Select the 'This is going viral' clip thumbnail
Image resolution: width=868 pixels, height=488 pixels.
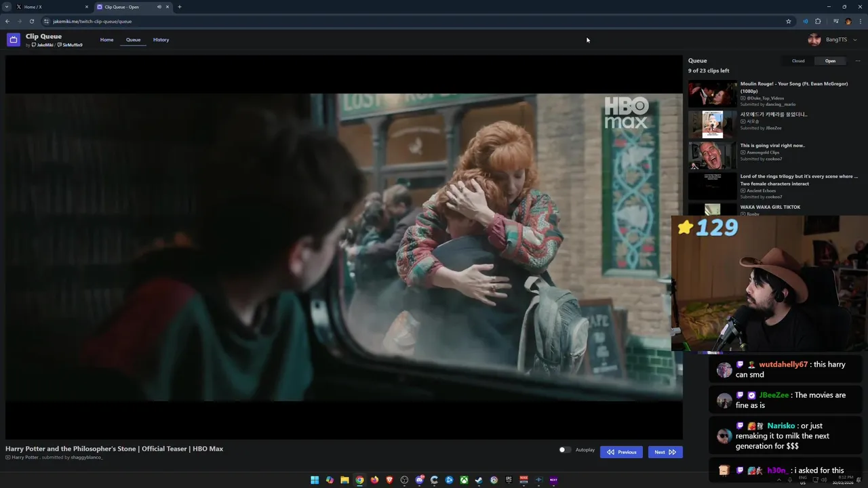712,156
